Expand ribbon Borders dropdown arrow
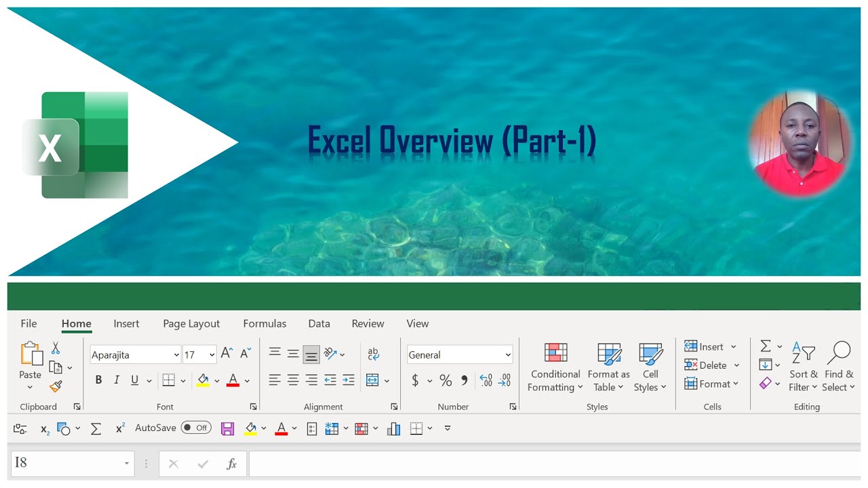Viewport: 868px width, 488px height. (x=182, y=381)
